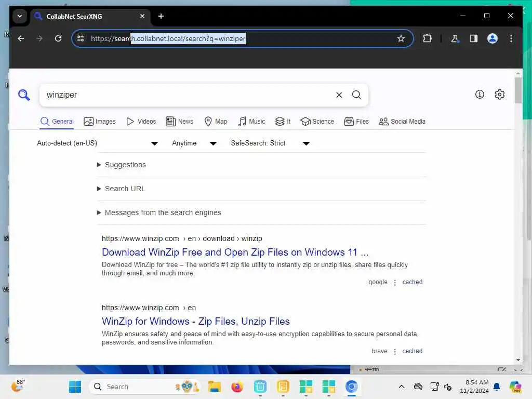Select the CollabNet SearXNG tab

click(90, 16)
